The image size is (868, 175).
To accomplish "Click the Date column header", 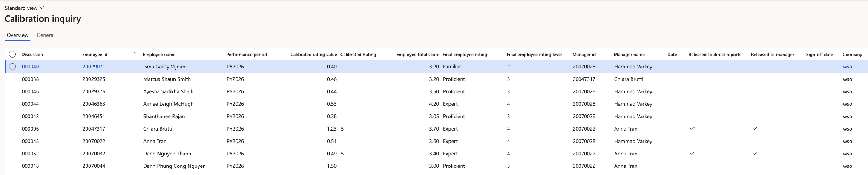I will pos(672,55).
